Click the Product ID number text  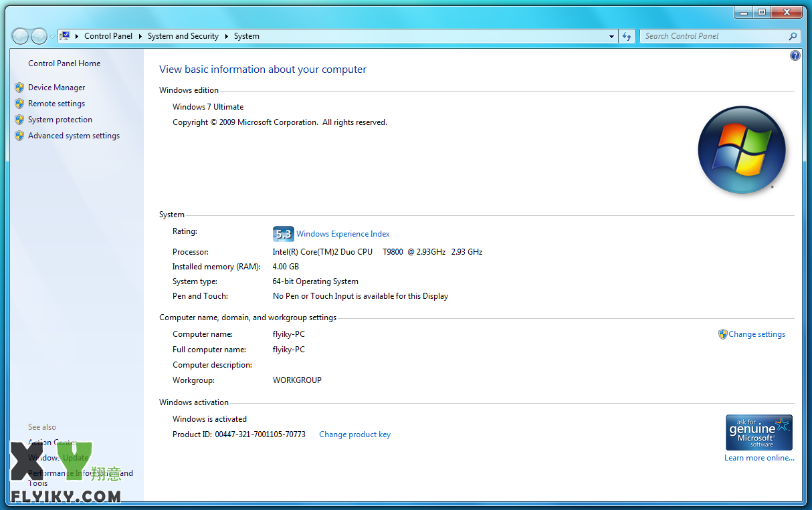(x=260, y=434)
